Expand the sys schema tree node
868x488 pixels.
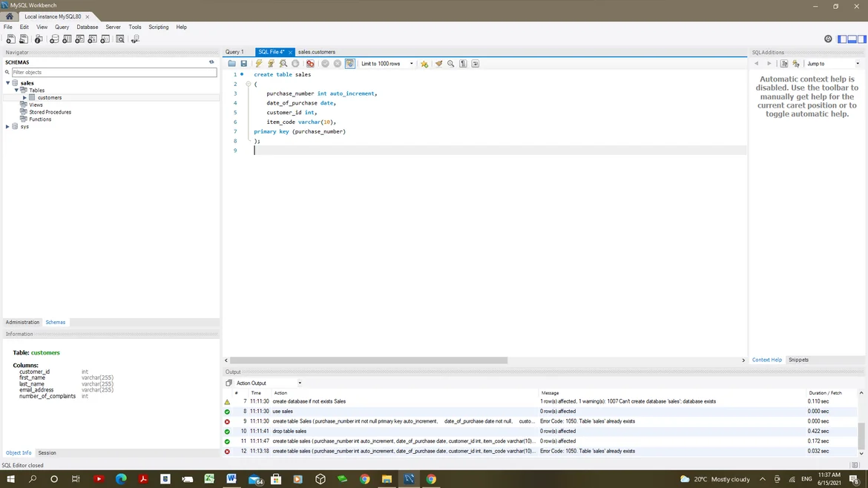[x=7, y=127]
